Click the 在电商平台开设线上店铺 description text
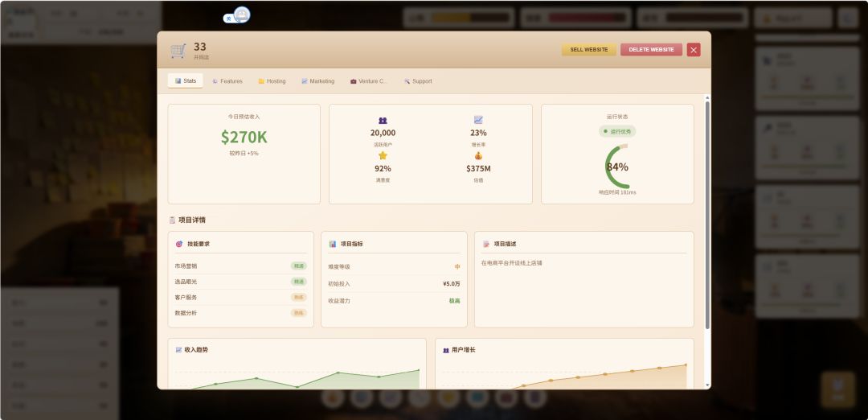The image size is (868, 420). click(511, 263)
